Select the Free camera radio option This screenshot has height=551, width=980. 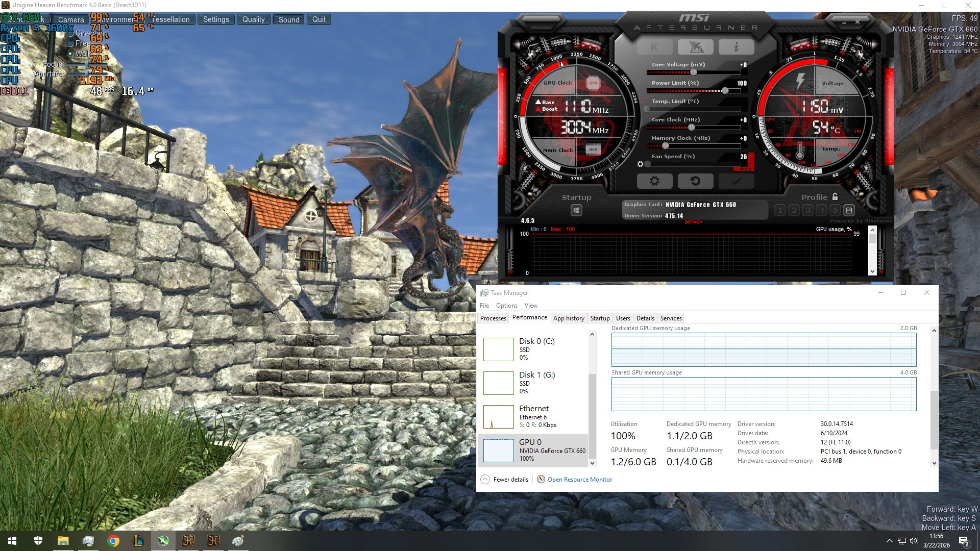(x=71, y=44)
